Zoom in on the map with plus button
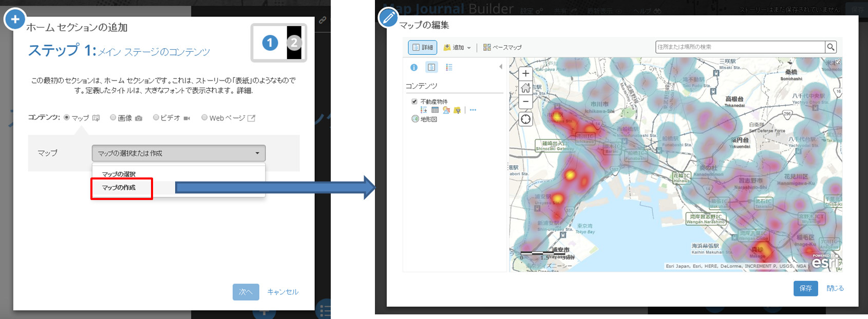 click(525, 73)
